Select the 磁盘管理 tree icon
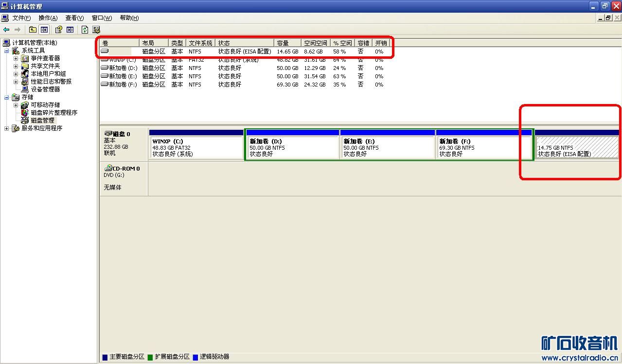The height and width of the screenshot is (364, 622). 25,121
